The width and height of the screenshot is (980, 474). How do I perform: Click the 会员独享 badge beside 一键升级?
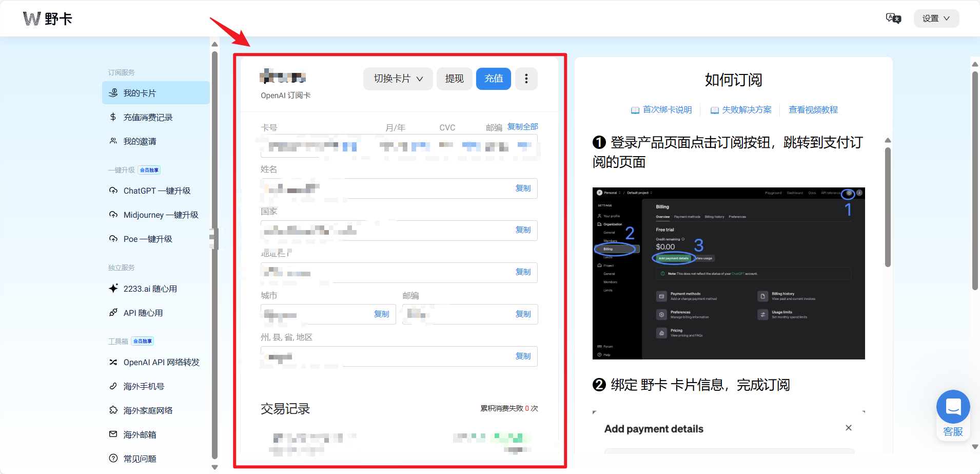tap(149, 170)
